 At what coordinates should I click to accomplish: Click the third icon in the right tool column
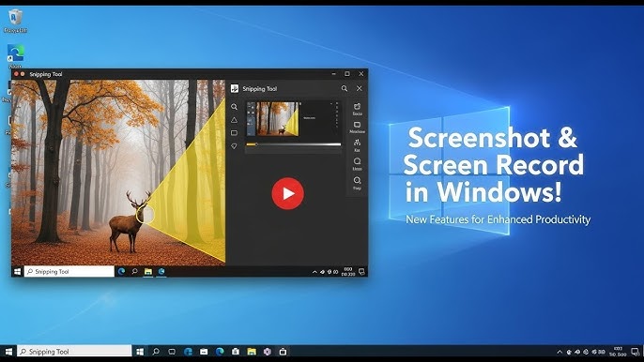358,143
